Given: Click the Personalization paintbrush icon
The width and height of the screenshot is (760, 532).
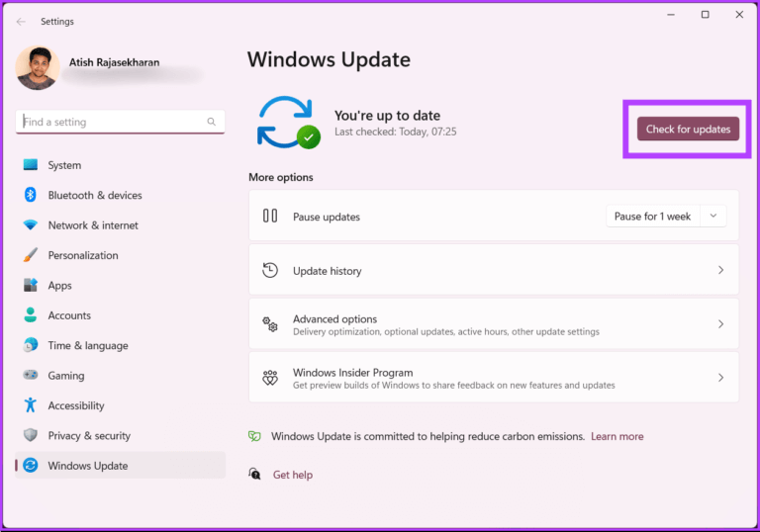Looking at the screenshot, I should tap(30, 255).
